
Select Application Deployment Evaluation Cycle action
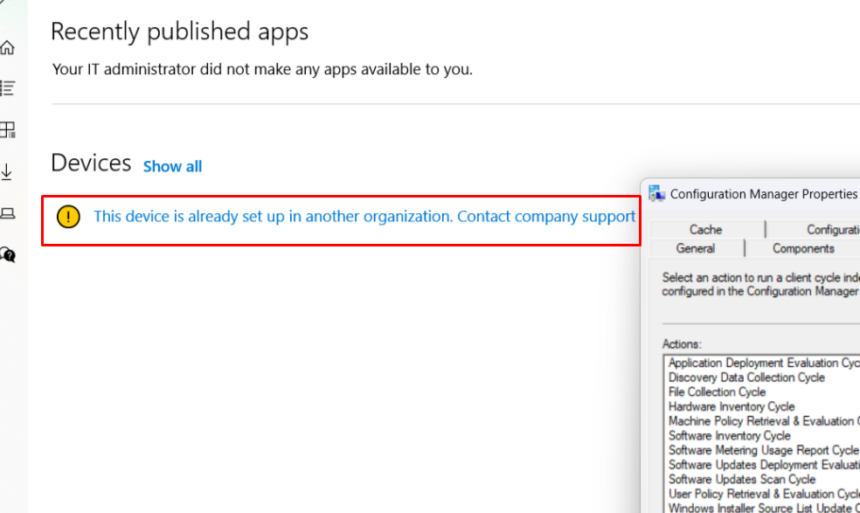762,363
